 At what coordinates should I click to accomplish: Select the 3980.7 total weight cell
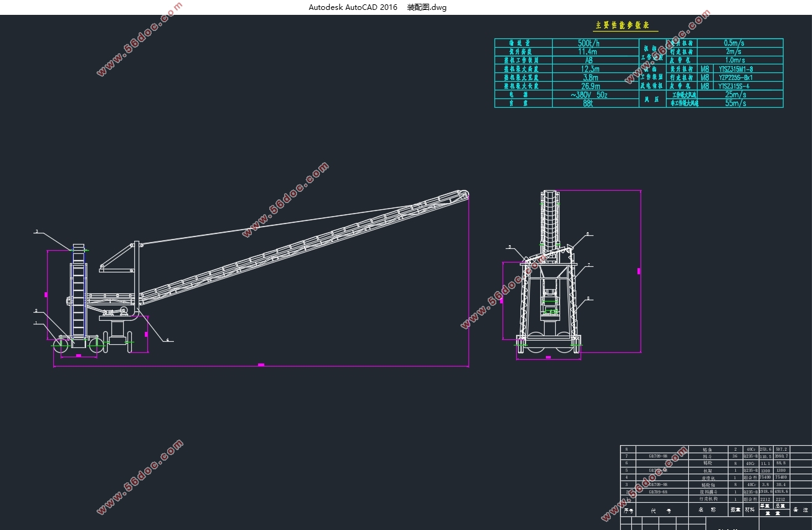coord(781,456)
